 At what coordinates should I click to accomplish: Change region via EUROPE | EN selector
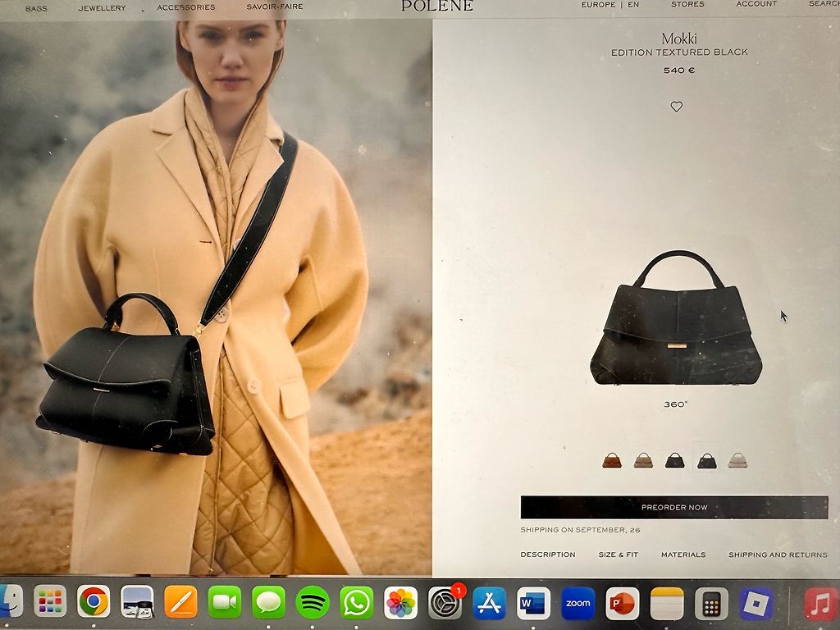coord(609,5)
